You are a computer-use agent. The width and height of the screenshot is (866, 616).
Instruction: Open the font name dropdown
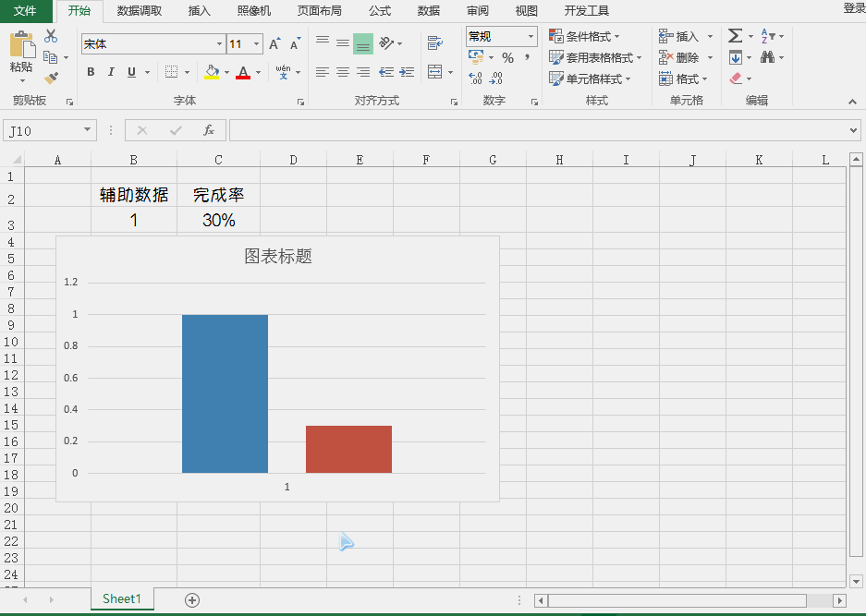click(220, 43)
